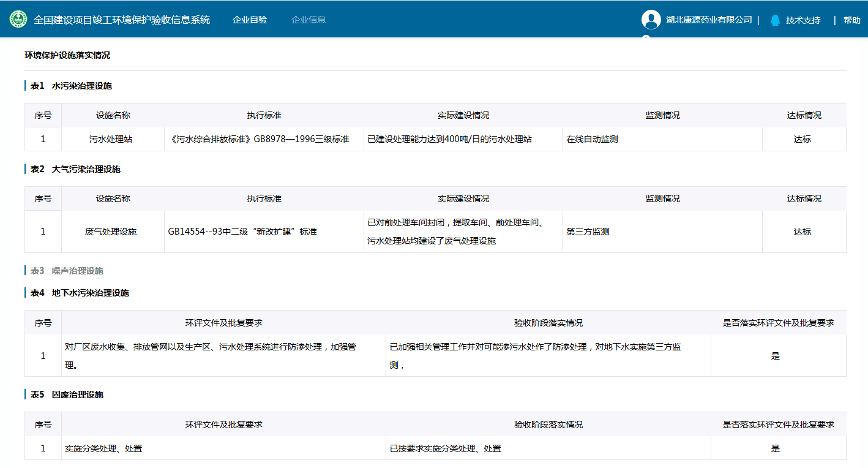This screenshot has height=468, width=868.
Task: Click 监测情况 header in air pollution table
Action: click(662, 198)
